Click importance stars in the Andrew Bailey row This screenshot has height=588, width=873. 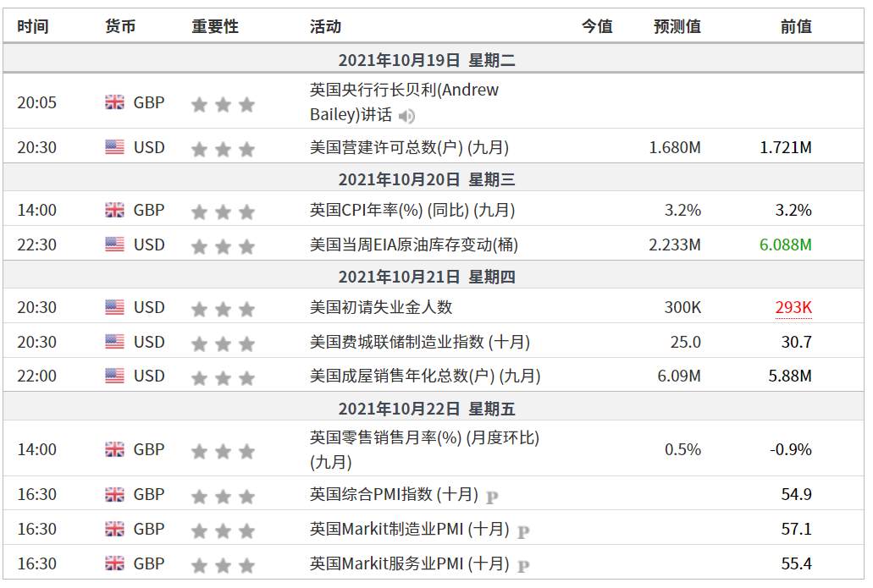(223, 104)
